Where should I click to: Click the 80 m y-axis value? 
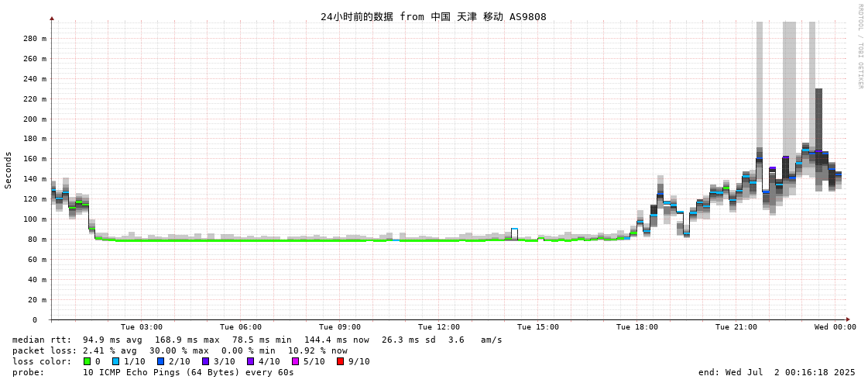pyautogui.click(x=37, y=240)
